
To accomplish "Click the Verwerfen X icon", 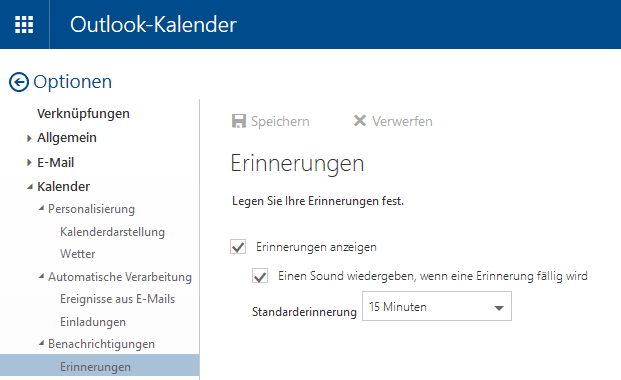I will tap(360, 120).
